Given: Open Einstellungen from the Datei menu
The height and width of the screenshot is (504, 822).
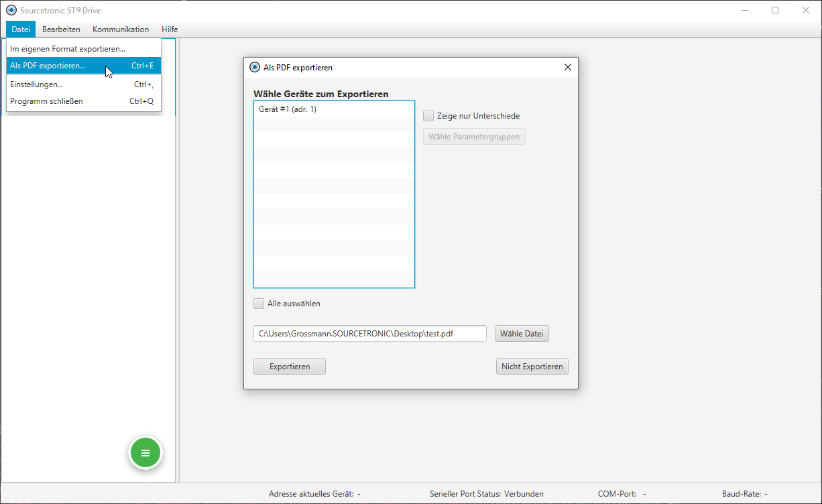Looking at the screenshot, I should 37,84.
